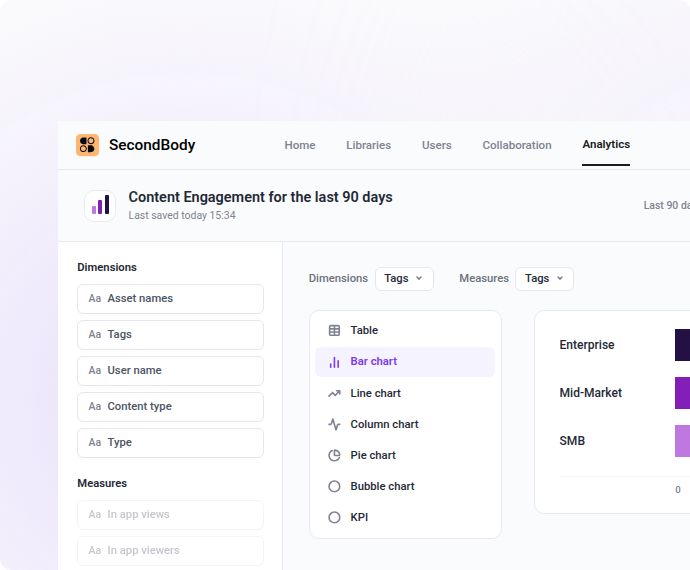Click the light purple SMB bar
Screen dimensions: 690x570
coord(683,441)
